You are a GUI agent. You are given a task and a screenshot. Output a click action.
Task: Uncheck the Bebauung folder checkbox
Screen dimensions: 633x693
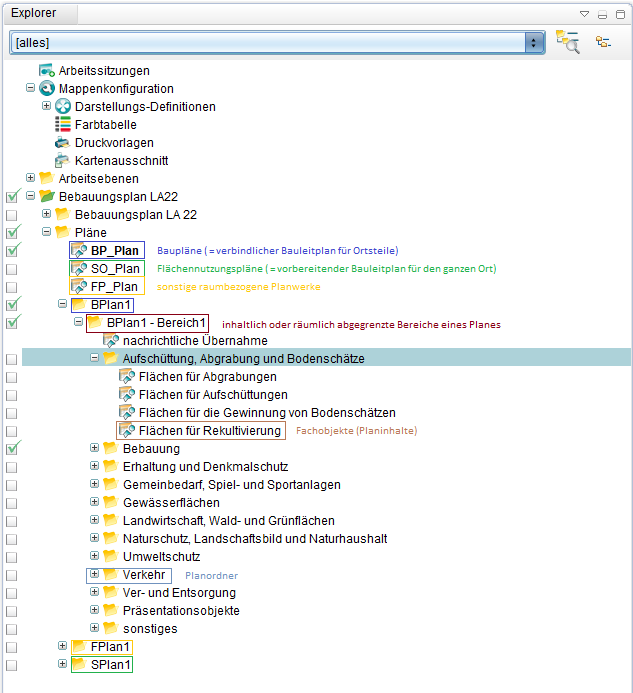(12, 449)
